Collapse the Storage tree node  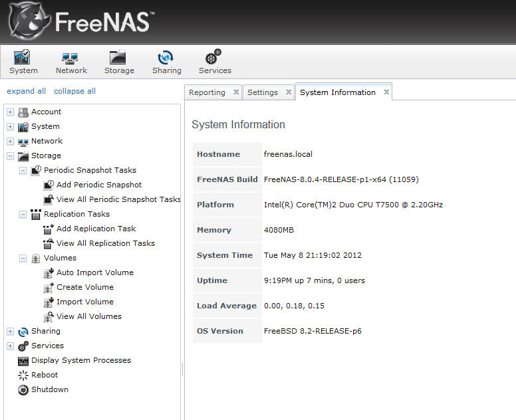10,156
